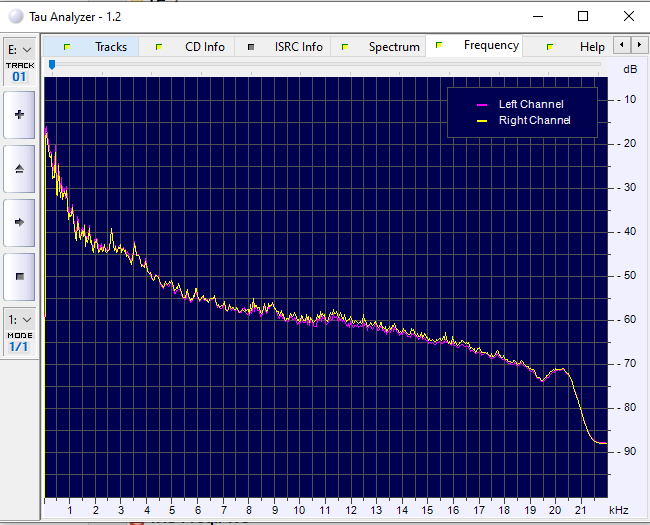Open the ISRC Info tab
This screenshot has width=650, height=525.
282,47
